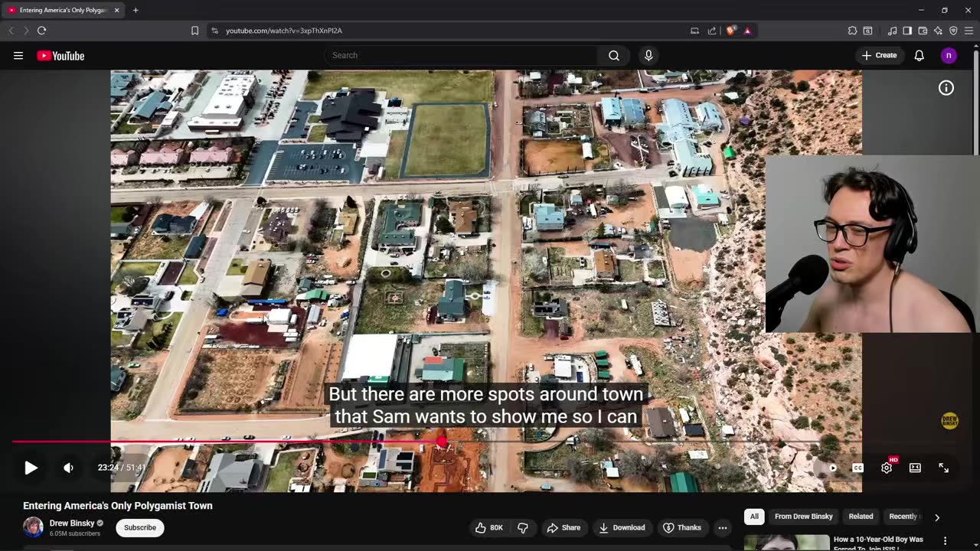Open Brave VPN shield icon
980x551 pixels.
[953, 31]
